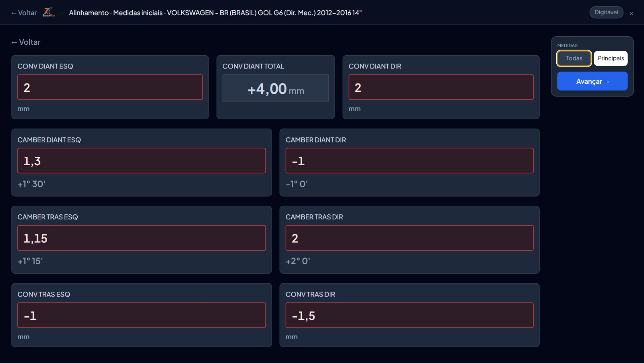Switch to Principais measures

(610, 58)
